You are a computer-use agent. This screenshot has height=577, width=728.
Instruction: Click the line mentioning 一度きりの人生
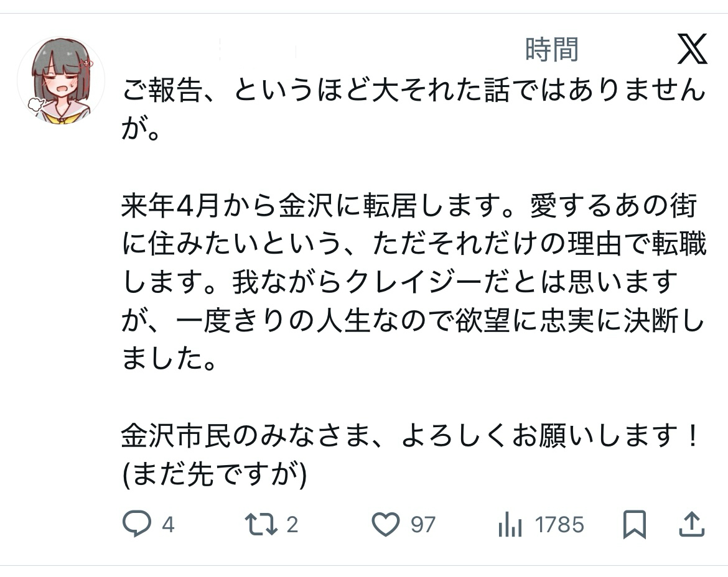413,321
